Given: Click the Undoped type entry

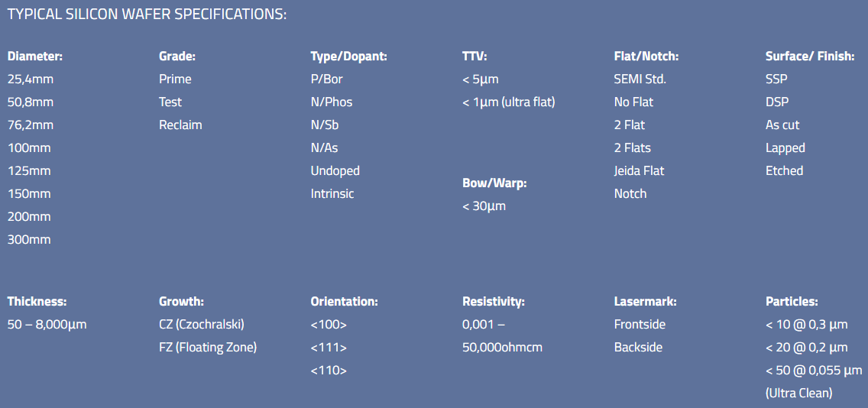Looking at the screenshot, I should [x=335, y=171].
